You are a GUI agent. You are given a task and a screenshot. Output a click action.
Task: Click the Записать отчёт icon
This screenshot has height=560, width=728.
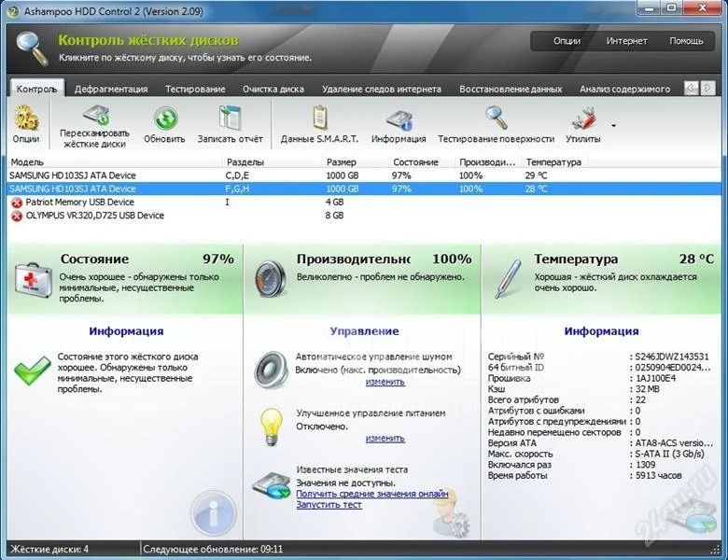click(x=230, y=118)
